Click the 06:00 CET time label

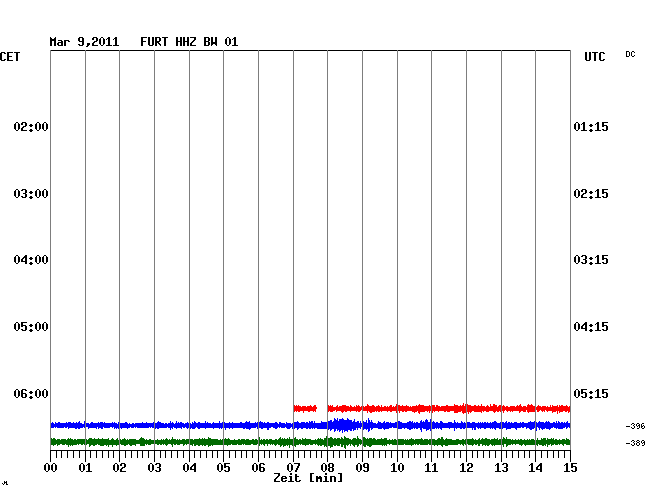(31, 393)
